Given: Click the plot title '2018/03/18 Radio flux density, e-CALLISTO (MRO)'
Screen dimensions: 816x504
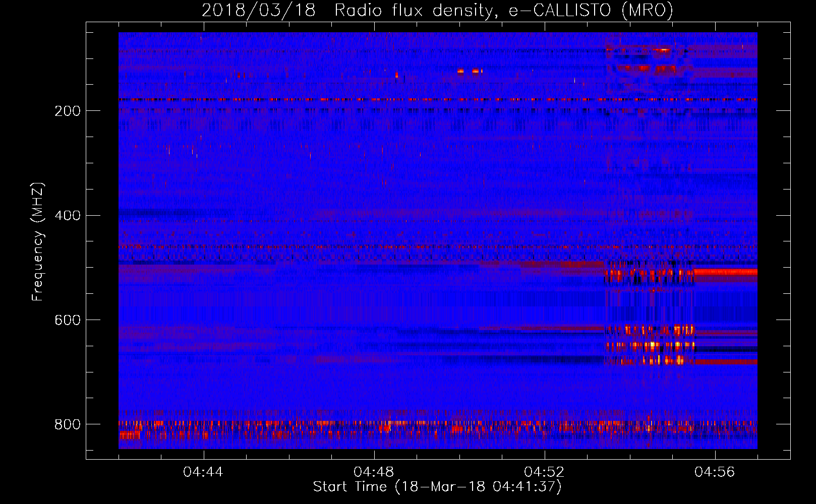Looking at the screenshot, I should tap(437, 10).
